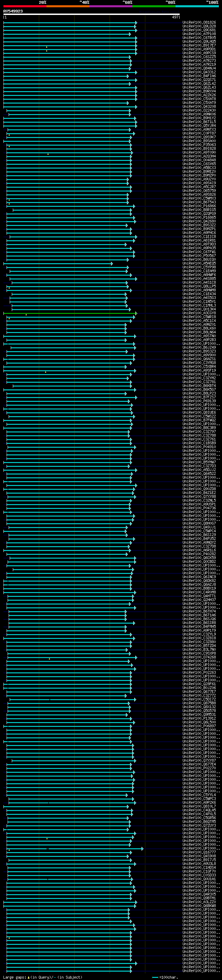
Task: Open hit UniRef100_C5WMX3
Action: point(199,198)
